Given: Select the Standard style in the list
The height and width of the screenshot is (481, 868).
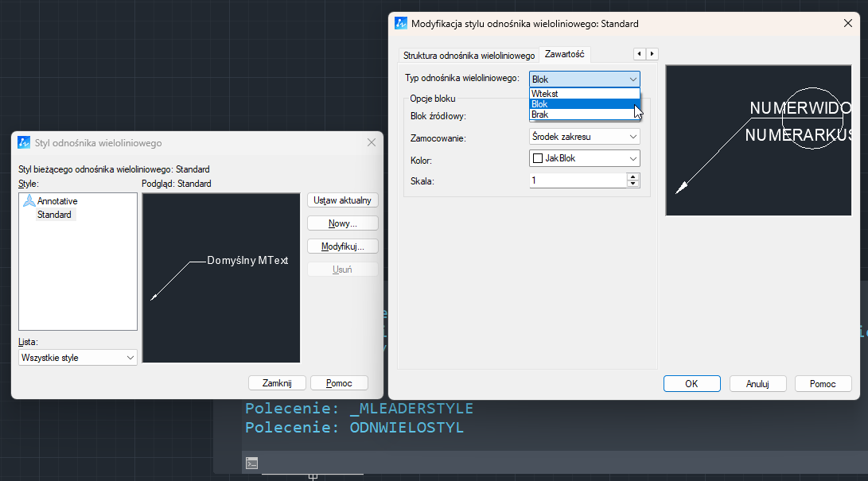Looking at the screenshot, I should tap(54, 215).
